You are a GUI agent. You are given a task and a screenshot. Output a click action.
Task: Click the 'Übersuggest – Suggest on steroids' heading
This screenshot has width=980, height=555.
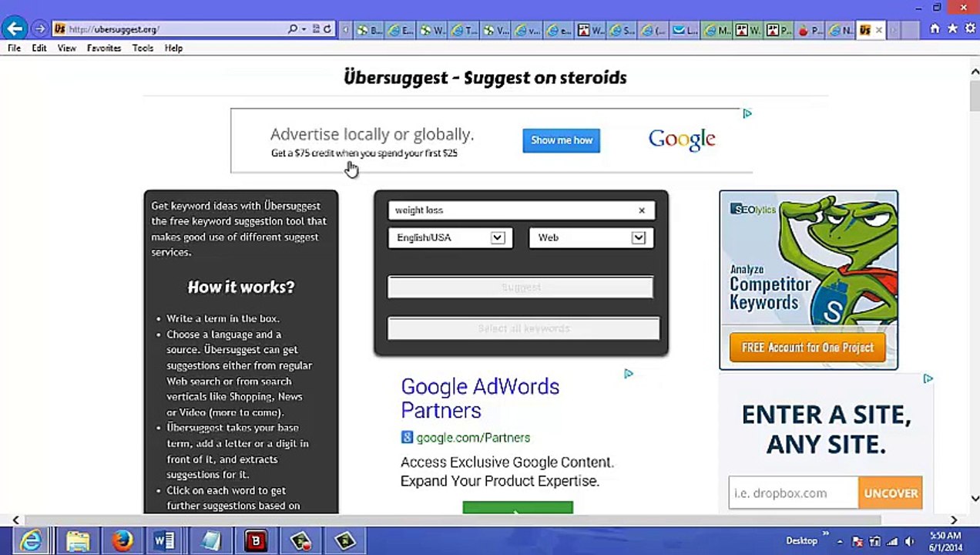tap(485, 78)
